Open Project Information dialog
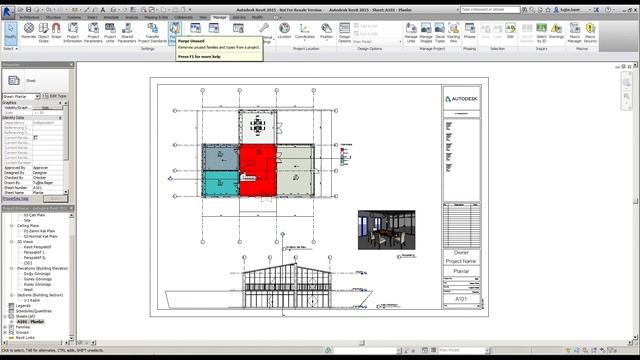Viewport: 640px width, 360px height. (x=73, y=32)
